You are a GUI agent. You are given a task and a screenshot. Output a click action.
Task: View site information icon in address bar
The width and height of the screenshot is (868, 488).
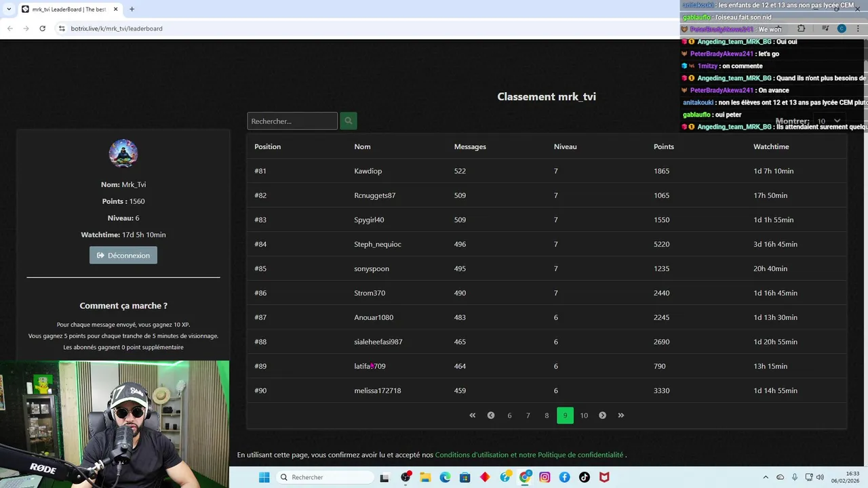click(x=61, y=28)
